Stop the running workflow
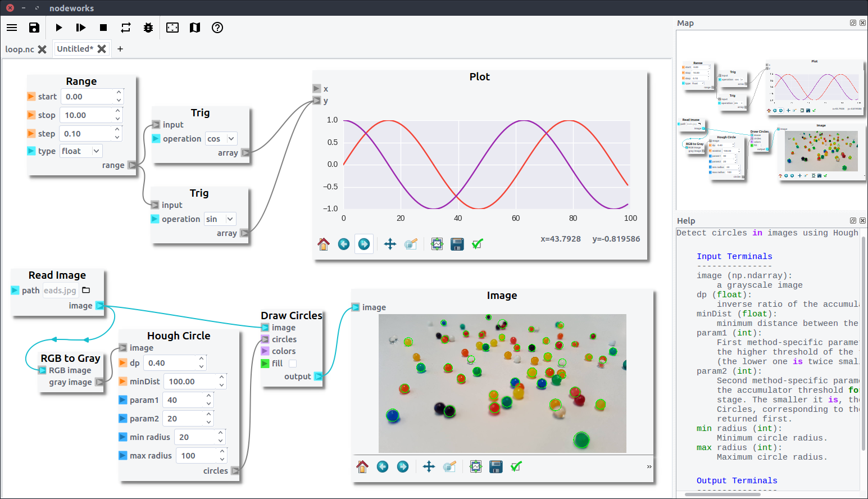This screenshot has width=868, height=499. (x=103, y=28)
